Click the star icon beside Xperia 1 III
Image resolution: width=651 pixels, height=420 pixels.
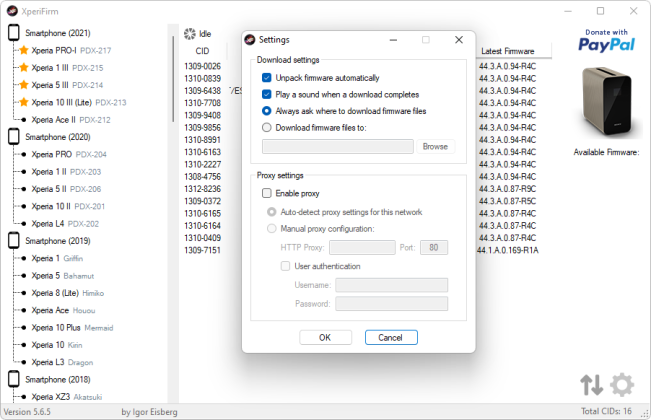24,68
